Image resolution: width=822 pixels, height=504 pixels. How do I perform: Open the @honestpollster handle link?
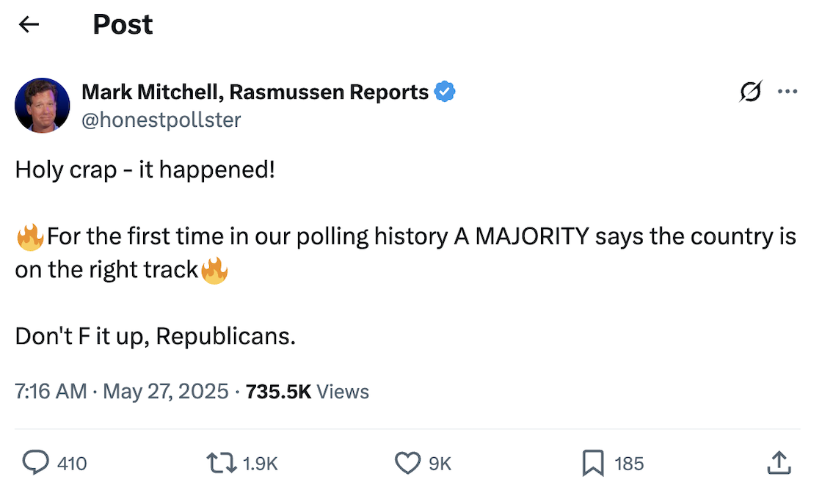pos(161,120)
